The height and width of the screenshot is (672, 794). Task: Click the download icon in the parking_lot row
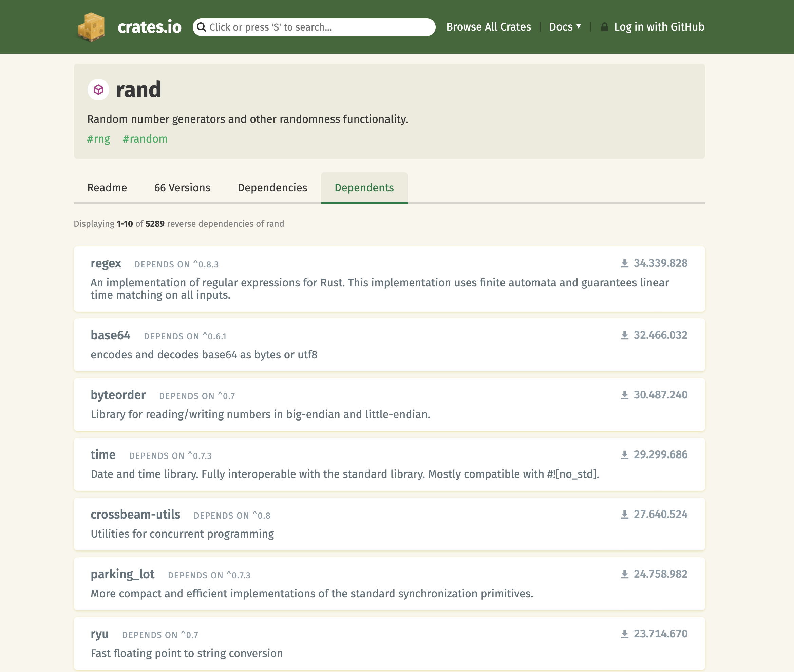coord(625,575)
